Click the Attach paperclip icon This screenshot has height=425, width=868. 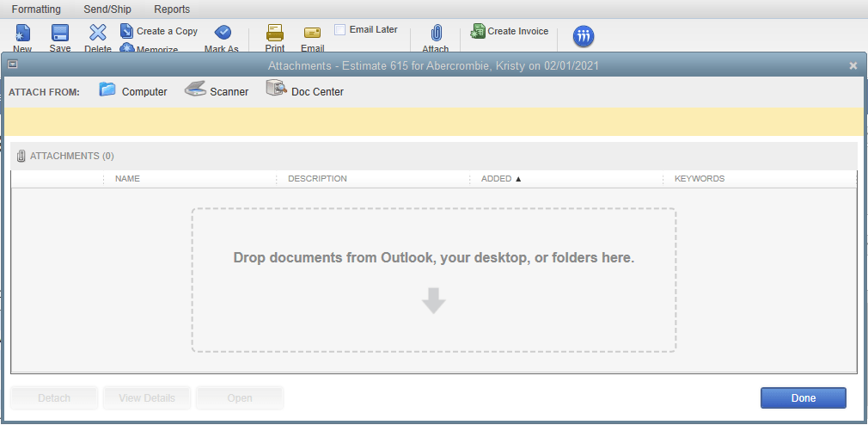coord(436,33)
